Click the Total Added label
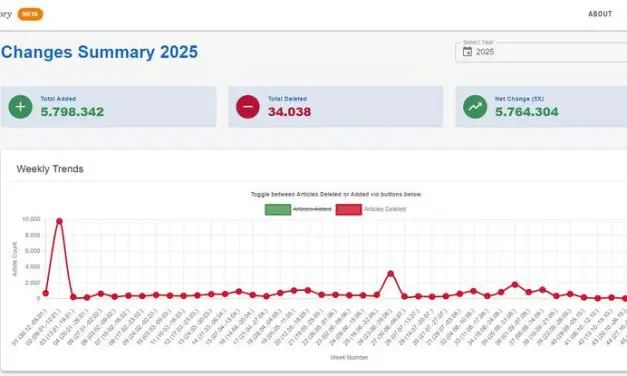This screenshot has width=627, height=376. tap(58, 99)
